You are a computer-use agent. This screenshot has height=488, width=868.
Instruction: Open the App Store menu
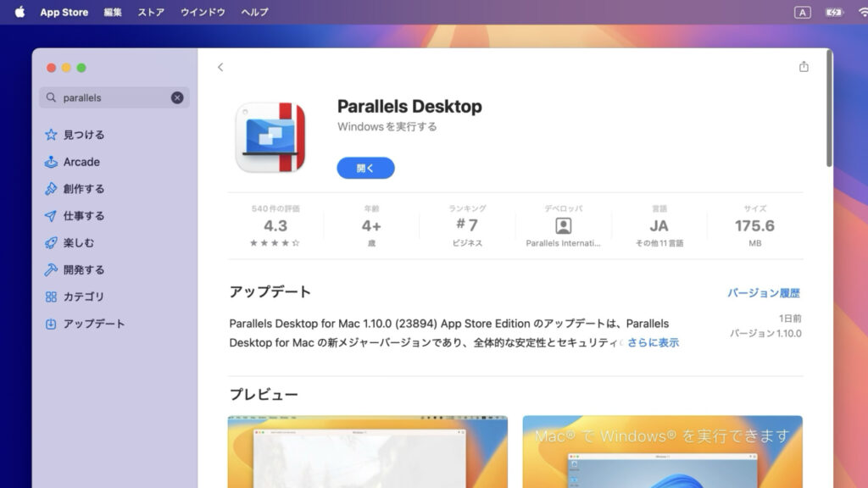pyautogui.click(x=64, y=12)
